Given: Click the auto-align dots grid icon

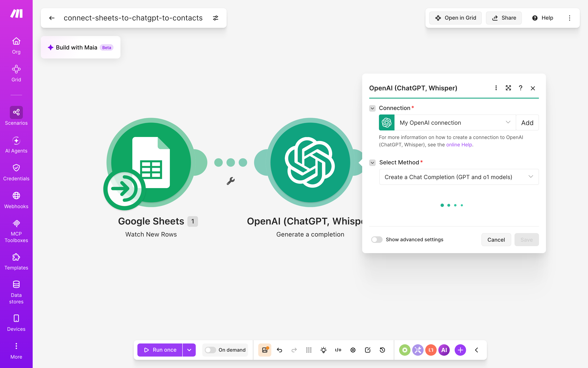Looking at the screenshot, I should 309,350.
